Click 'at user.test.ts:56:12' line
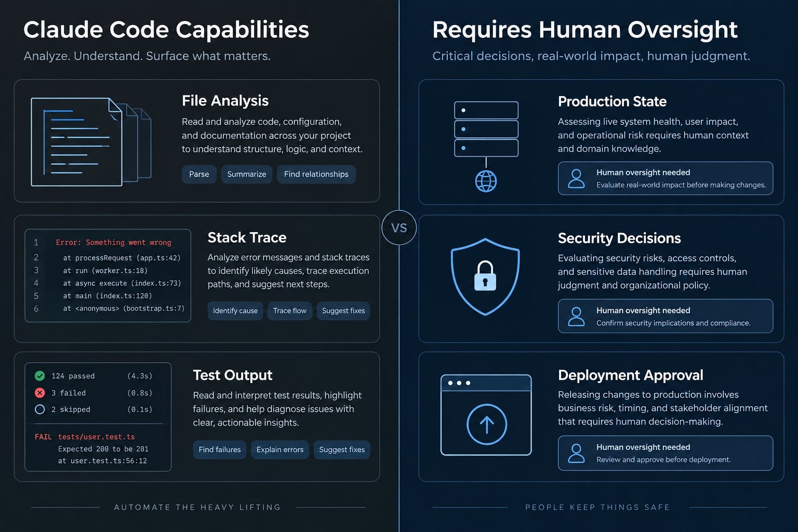The width and height of the screenshot is (798, 532). point(102,461)
